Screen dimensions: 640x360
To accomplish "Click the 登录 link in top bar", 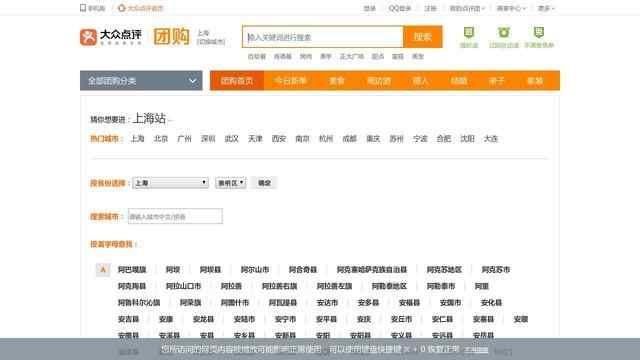I will point(369,8).
